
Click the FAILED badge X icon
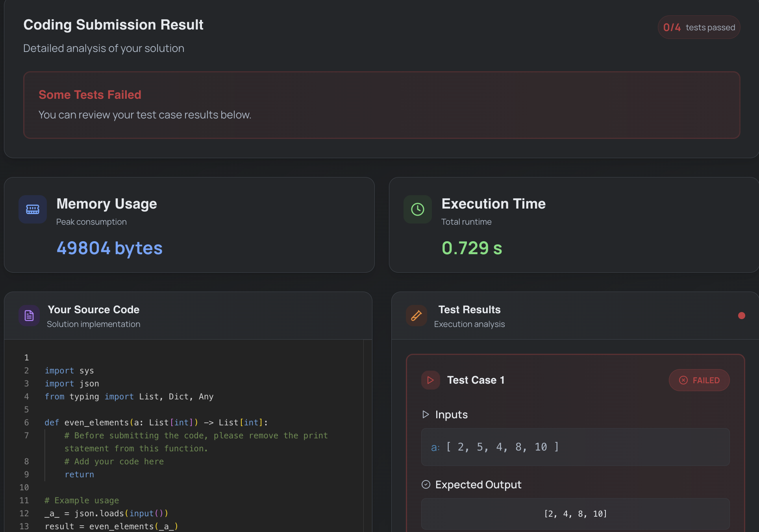(x=683, y=380)
